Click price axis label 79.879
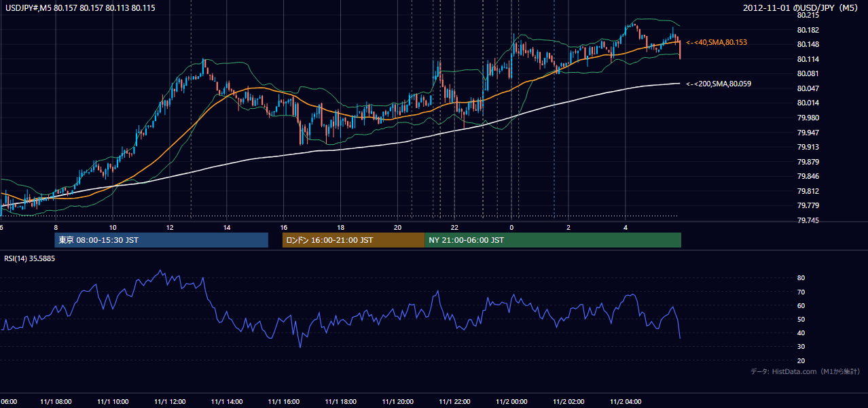Screen dimensions: 868x408 (808, 162)
